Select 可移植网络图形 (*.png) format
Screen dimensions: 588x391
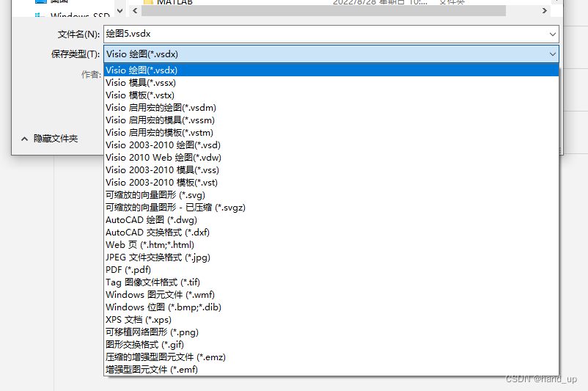pos(331,332)
